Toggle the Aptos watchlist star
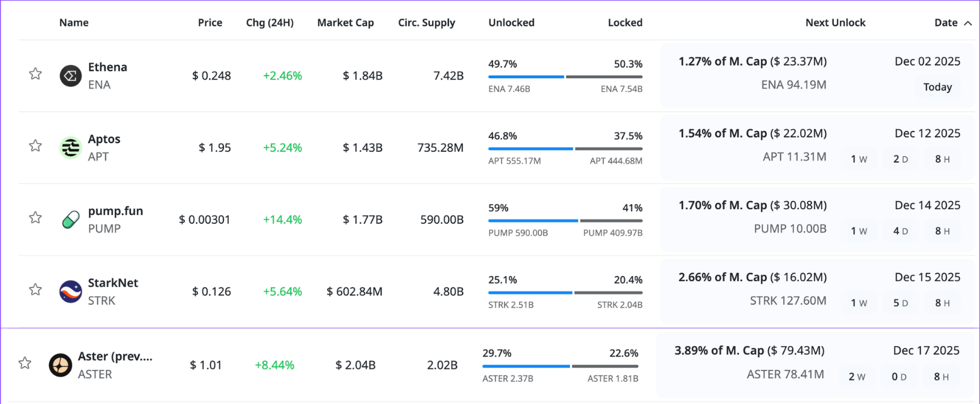The height and width of the screenshot is (404, 980). pyautogui.click(x=35, y=146)
